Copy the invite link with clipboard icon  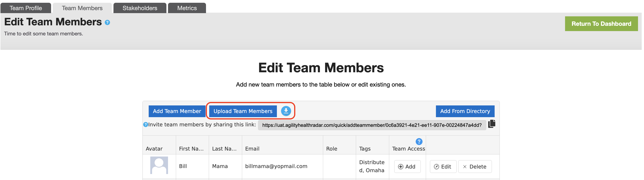pyautogui.click(x=491, y=124)
